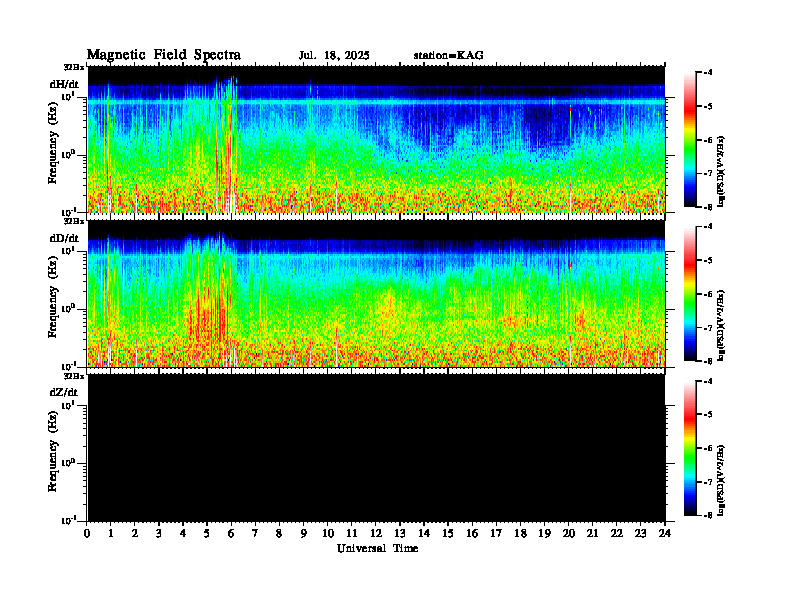This screenshot has width=792, height=612.
Task: Click hour tick label "17" on time axis
Action: click(497, 534)
